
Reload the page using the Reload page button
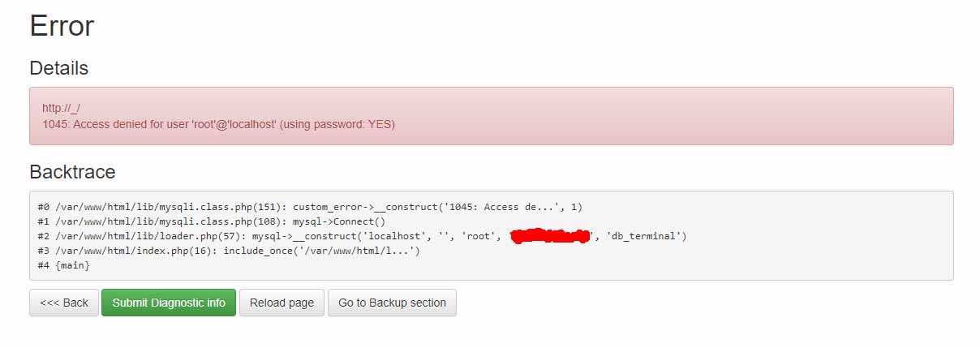(282, 303)
